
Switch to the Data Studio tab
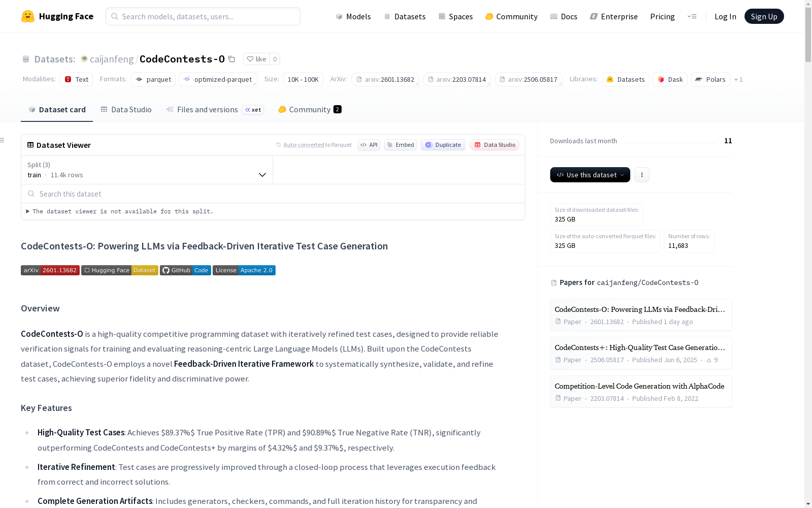pyautogui.click(x=126, y=110)
